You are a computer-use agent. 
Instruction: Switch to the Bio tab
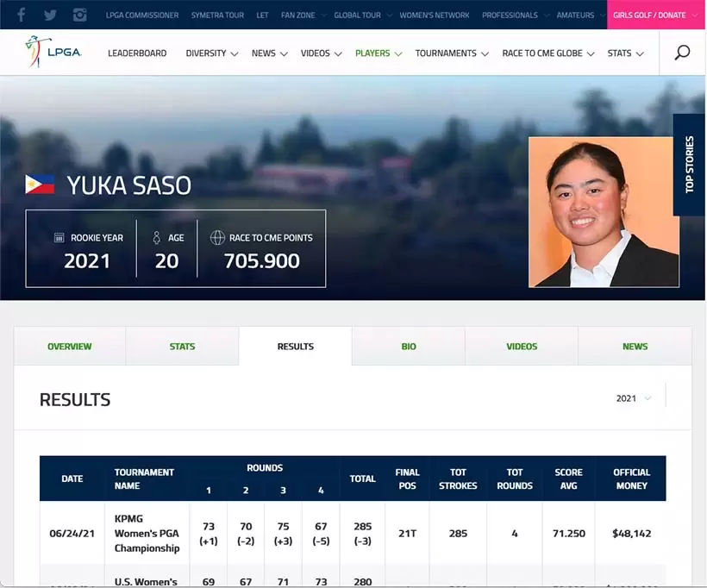coord(409,347)
